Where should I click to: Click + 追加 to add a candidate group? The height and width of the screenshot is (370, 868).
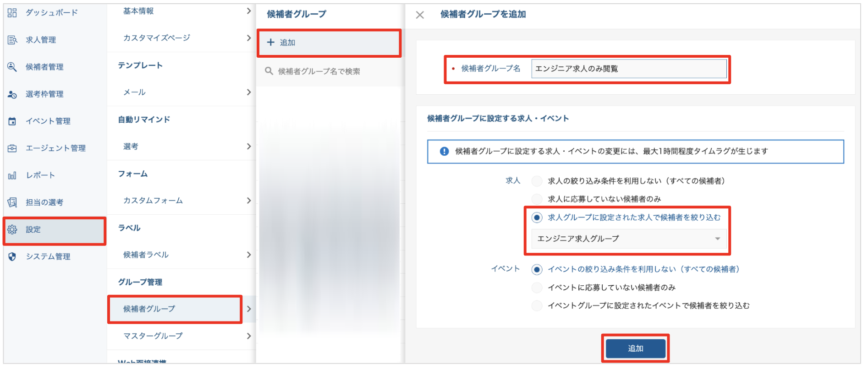click(x=329, y=43)
